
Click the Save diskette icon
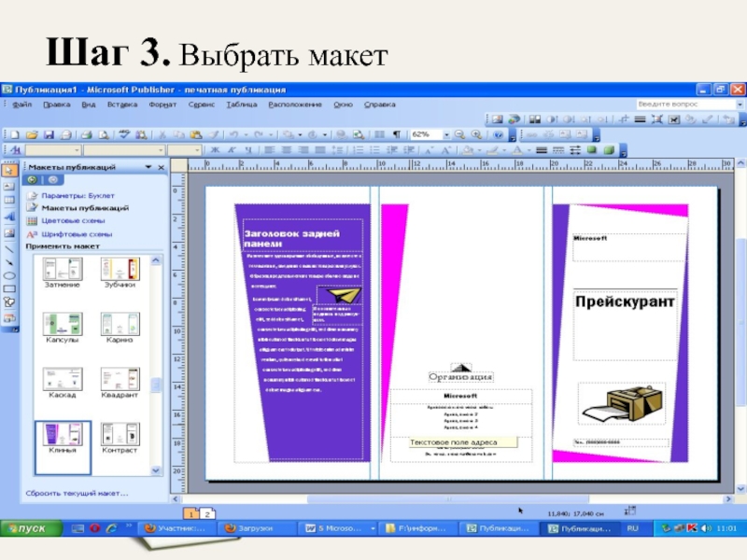(49, 134)
